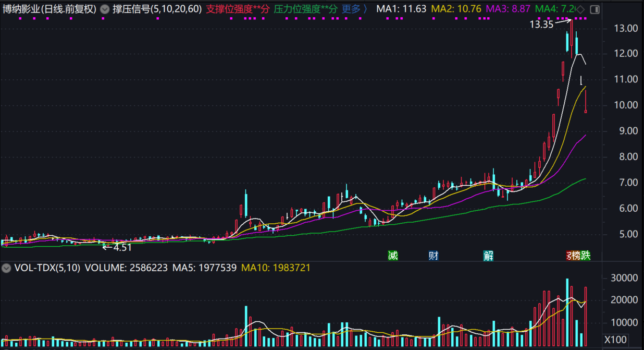
Task: Click the red 支撑位强度 link
Action: point(238,9)
